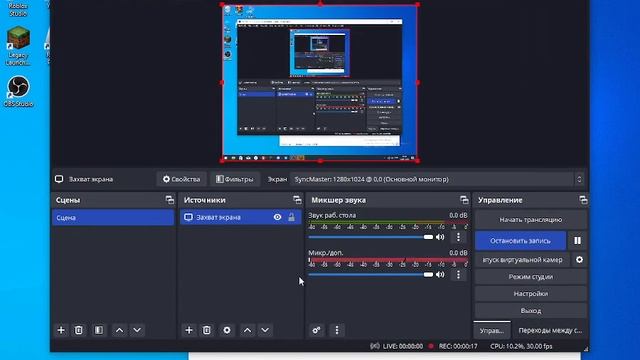Viewport: 640px width, 360px height.
Task: Open the Legacy Launcher desktop icon
Action: (x=18, y=45)
